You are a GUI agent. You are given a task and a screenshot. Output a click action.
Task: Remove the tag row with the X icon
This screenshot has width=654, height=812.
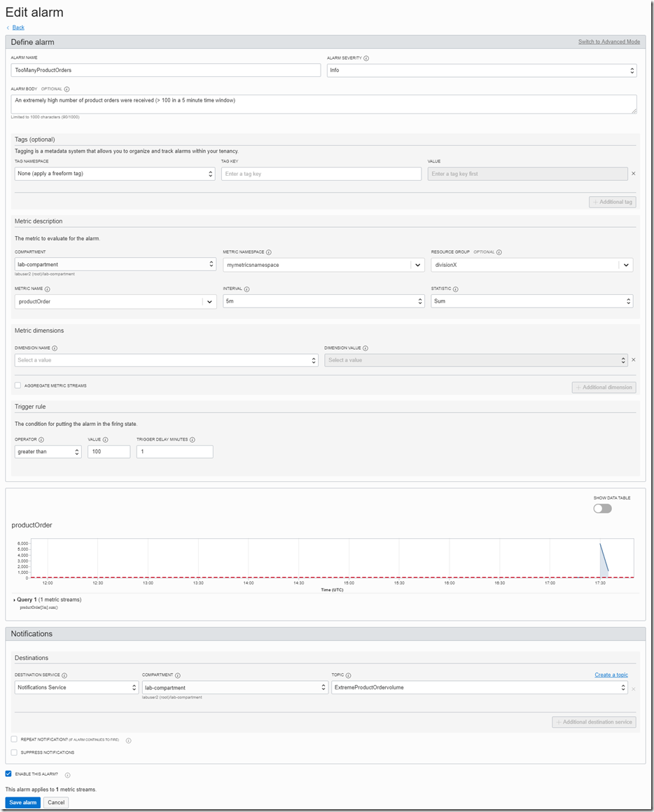(632, 173)
